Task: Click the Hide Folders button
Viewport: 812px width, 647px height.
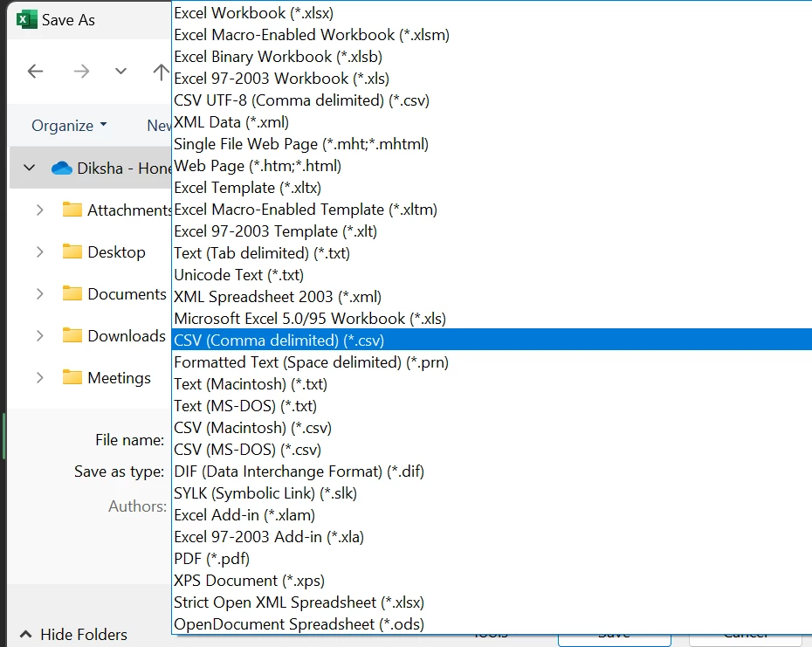Action: (x=73, y=634)
